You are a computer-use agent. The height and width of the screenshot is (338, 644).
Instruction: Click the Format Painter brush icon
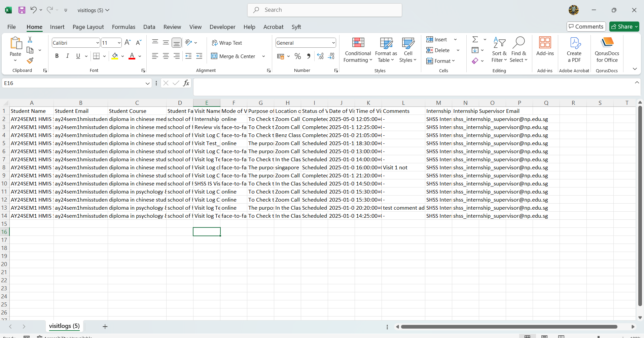pos(30,60)
